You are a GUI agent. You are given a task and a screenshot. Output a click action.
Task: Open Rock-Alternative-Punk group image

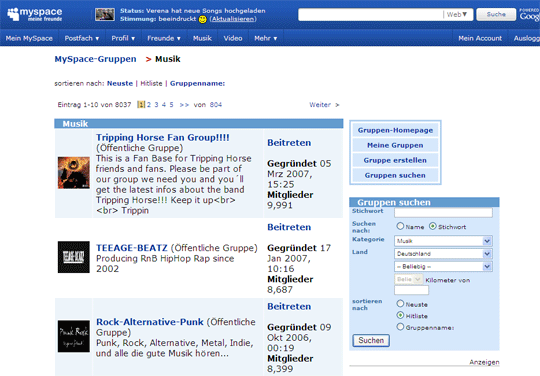click(74, 336)
